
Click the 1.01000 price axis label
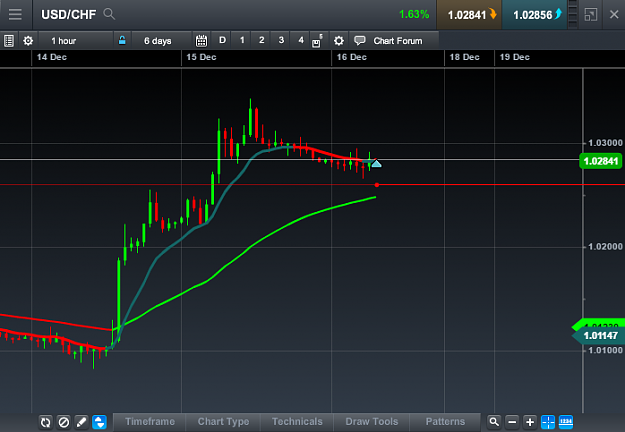point(605,350)
